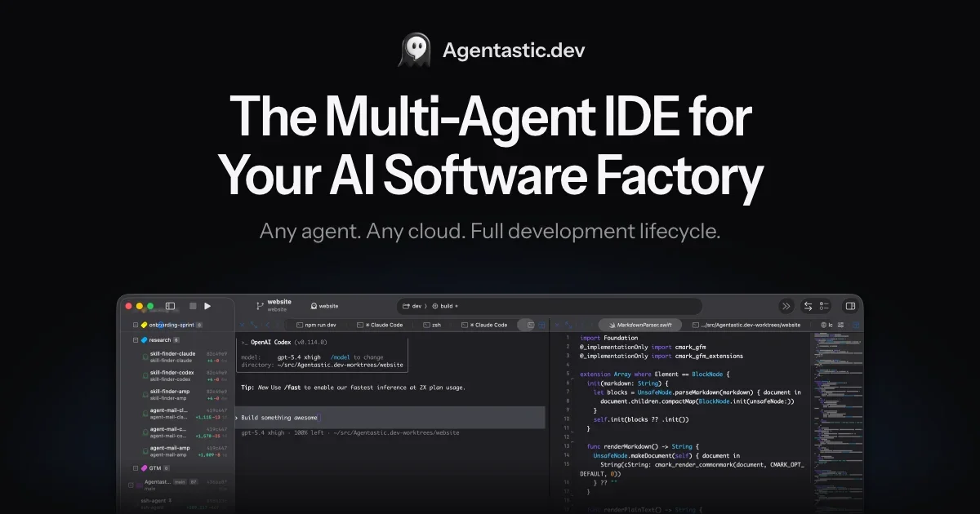The width and height of the screenshot is (980, 514).
Task: Click the research group count badge 6
Action: point(176,340)
